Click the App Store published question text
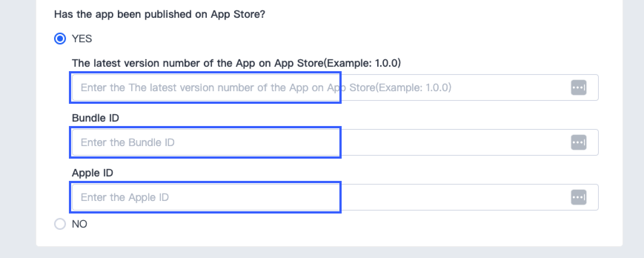This screenshot has width=644, height=258. click(x=159, y=14)
